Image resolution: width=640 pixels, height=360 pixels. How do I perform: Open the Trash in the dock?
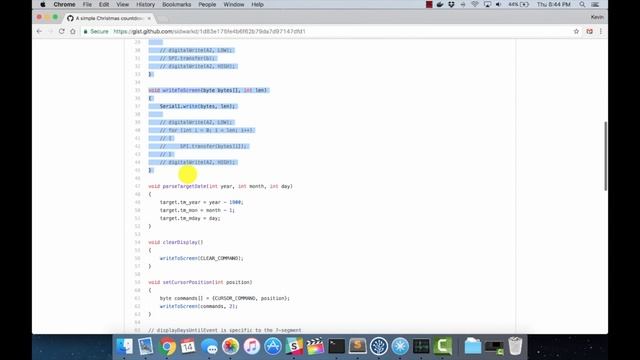click(x=515, y=346)
